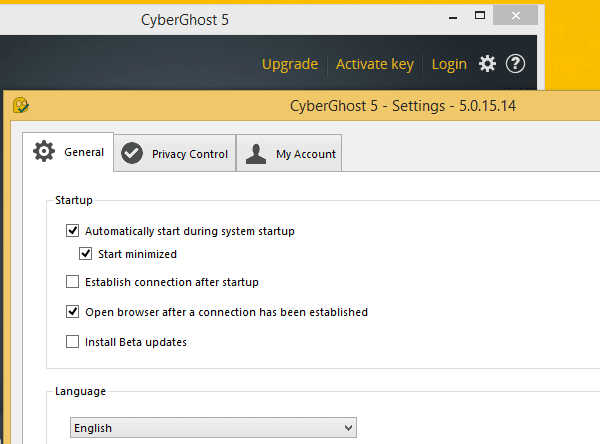Disable Automatically start during system startup
Image resolution: width=600 pixels, height=444 pixels.
(x=72, y=231)
